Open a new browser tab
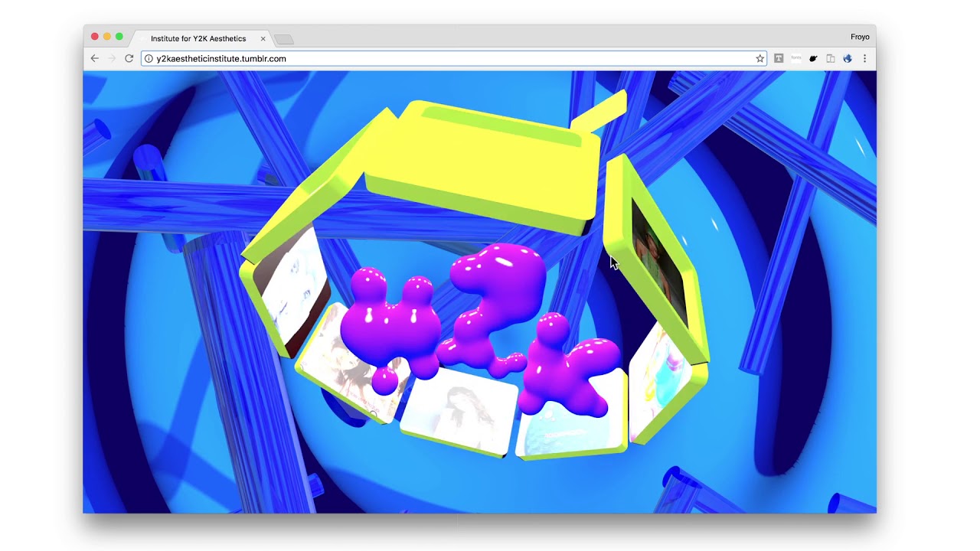The image size is (980, 551). 283,39
